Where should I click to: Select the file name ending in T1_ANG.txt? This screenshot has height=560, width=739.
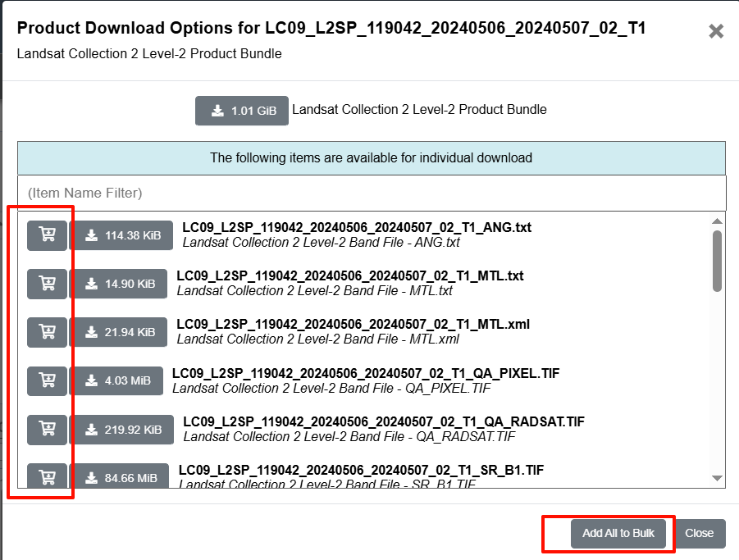pyautogui.click(x=357, y=227)
